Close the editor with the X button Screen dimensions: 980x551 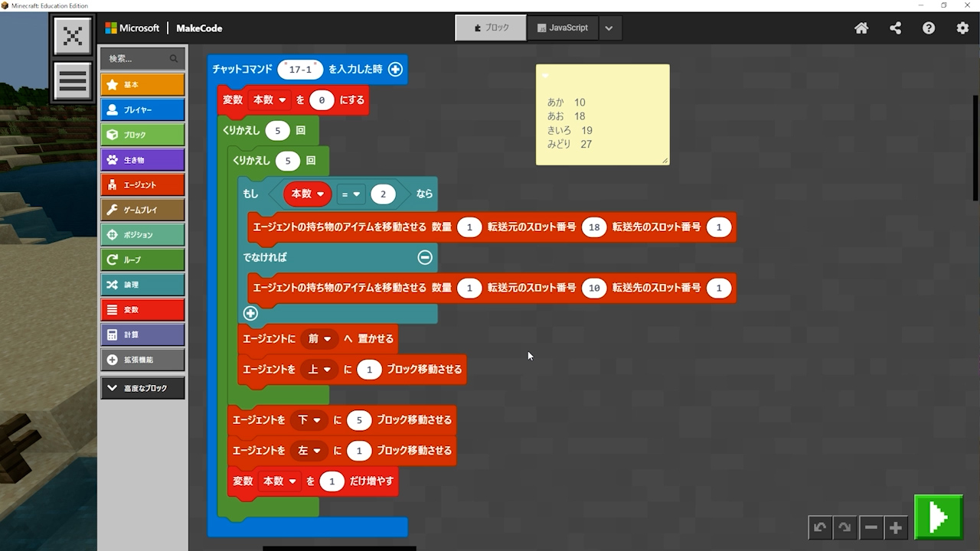(x=73, y=36)
